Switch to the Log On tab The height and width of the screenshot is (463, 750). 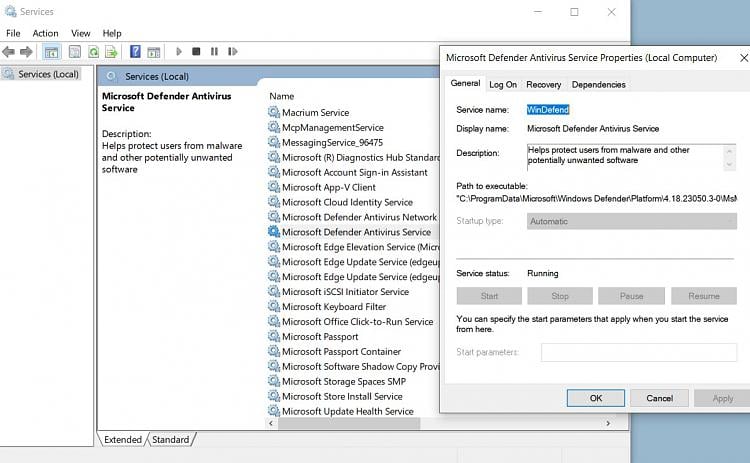[503, 85]
